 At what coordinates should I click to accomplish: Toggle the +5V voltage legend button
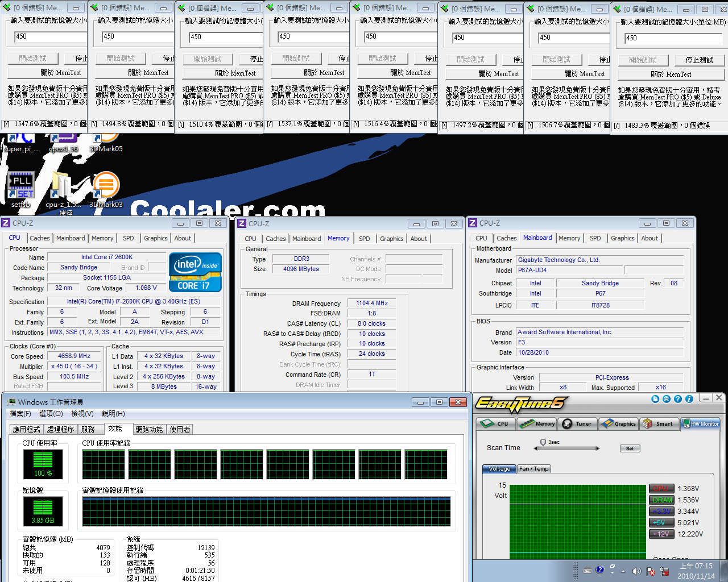661,522
